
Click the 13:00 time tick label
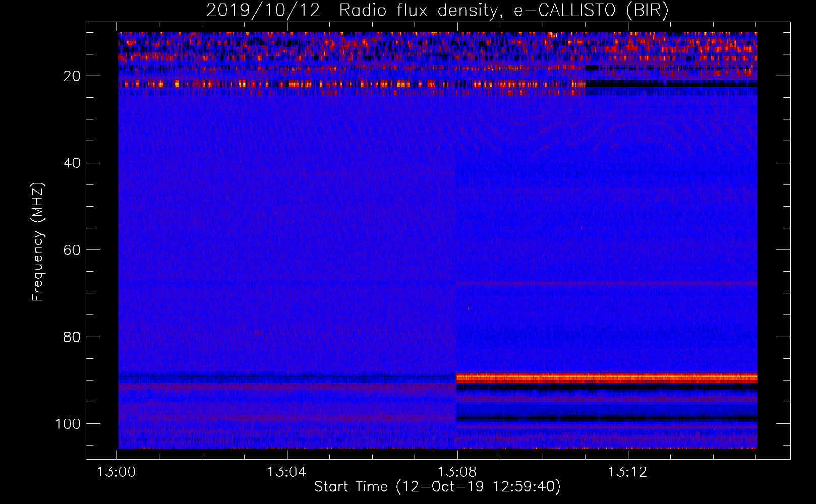click(x=116, y=472)
